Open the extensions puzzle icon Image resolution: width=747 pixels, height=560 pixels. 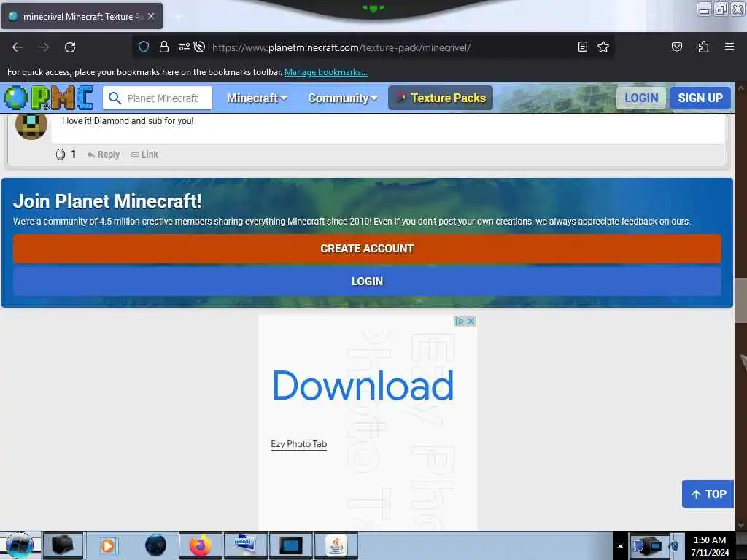(x=703, y=47)
